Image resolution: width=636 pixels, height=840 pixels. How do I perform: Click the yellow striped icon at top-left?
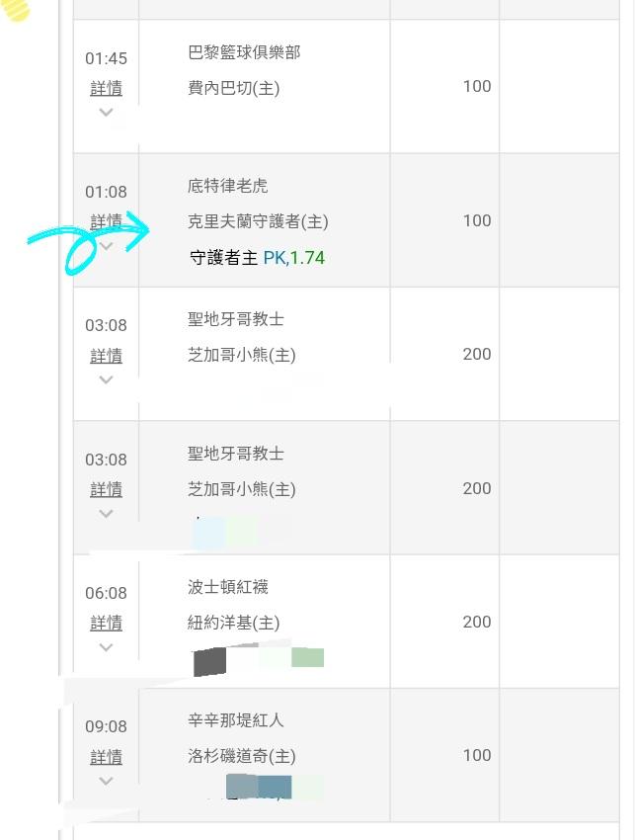coord(17,9)
